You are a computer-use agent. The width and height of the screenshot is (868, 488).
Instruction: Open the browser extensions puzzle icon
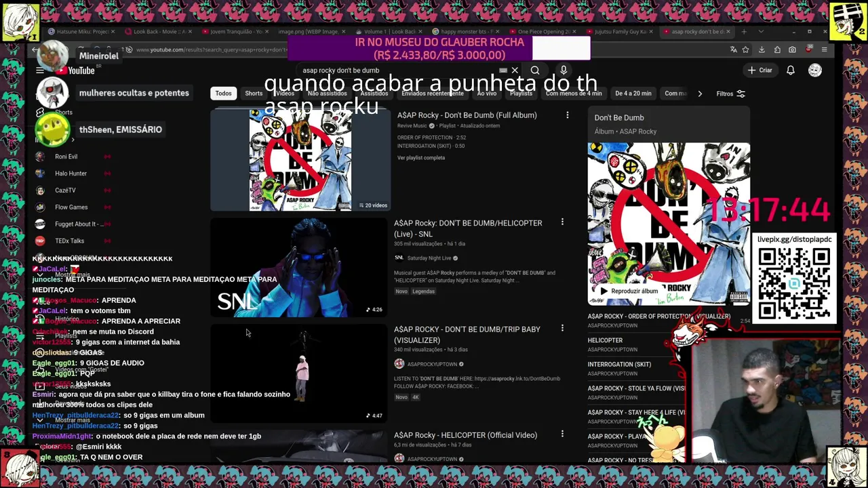click(x=777, y=49)
